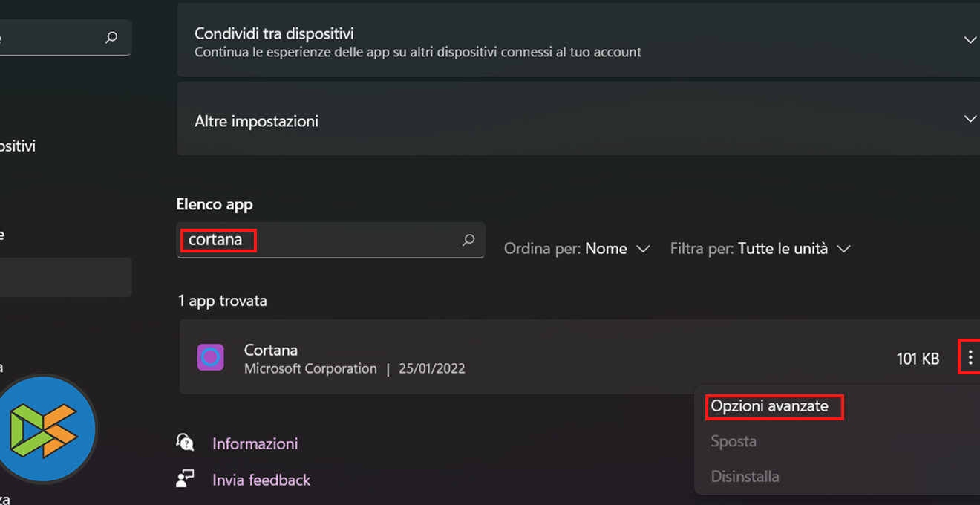
Task: Select Disinstalla in the context menu
Action: (745, 476)
